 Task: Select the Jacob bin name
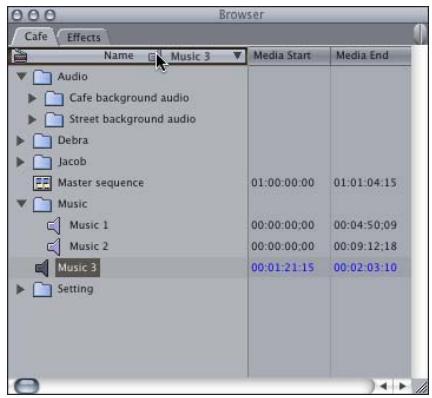pos(72,162)
